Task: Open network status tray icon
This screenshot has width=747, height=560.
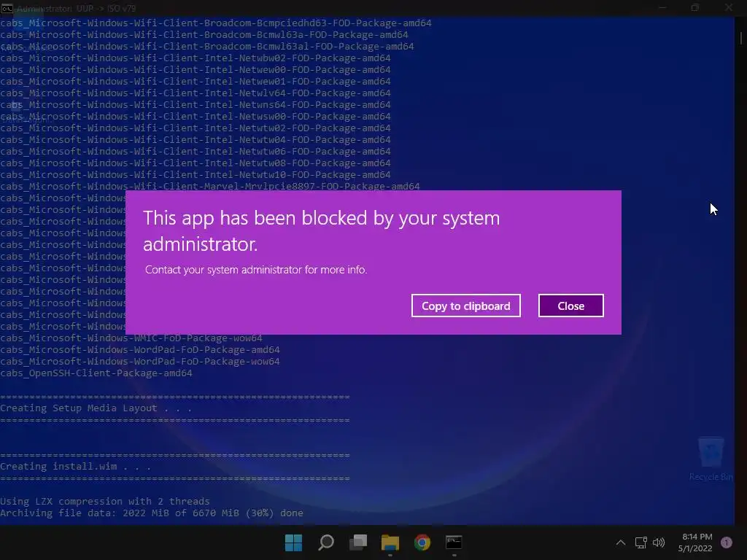Action: click(x=640, y=542)
